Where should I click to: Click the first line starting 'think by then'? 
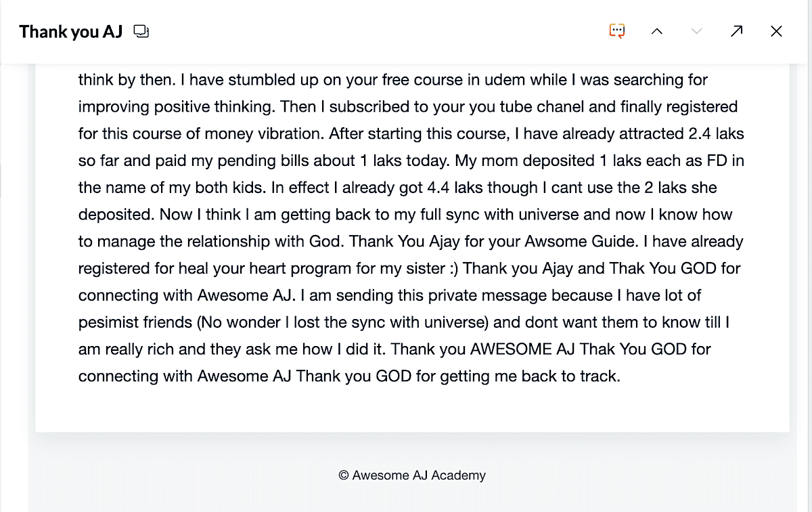393,80
